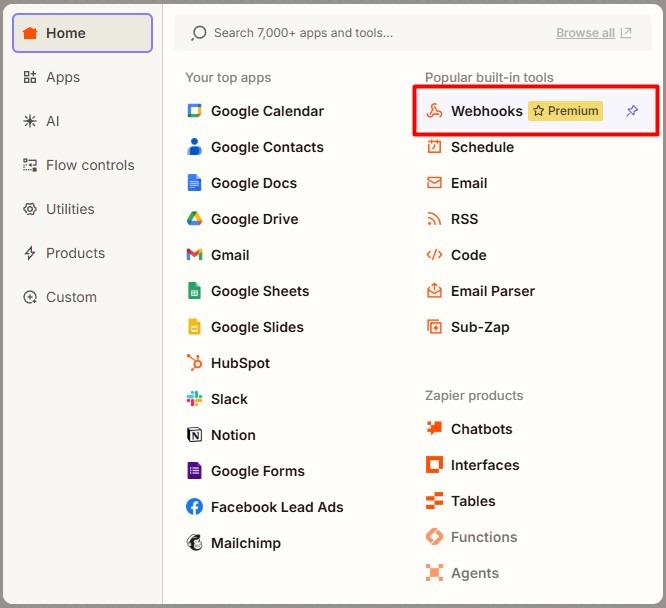
Task: Open the Custom category
Action: (71, 297)
